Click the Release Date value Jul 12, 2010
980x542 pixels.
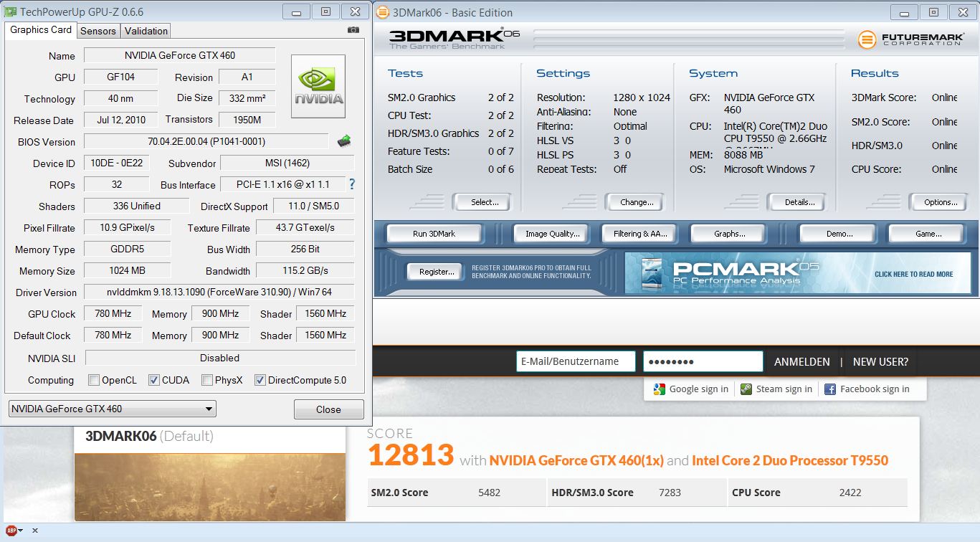pos(121,120)
